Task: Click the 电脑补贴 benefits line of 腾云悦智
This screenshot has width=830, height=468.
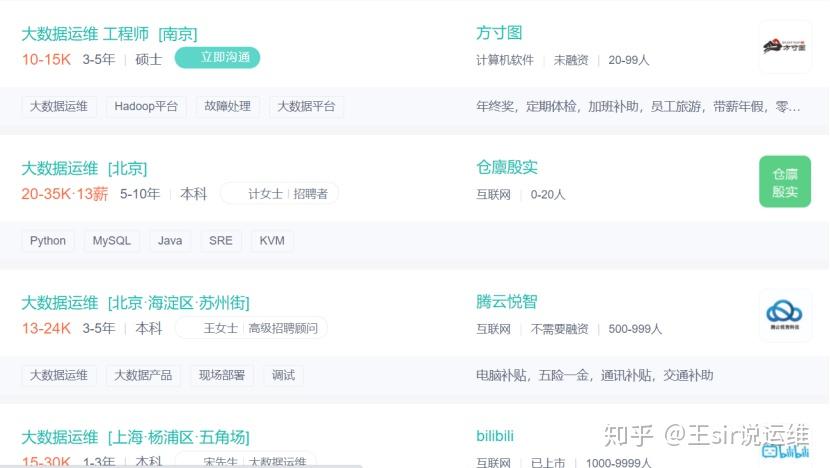Action: click(594, 375)
